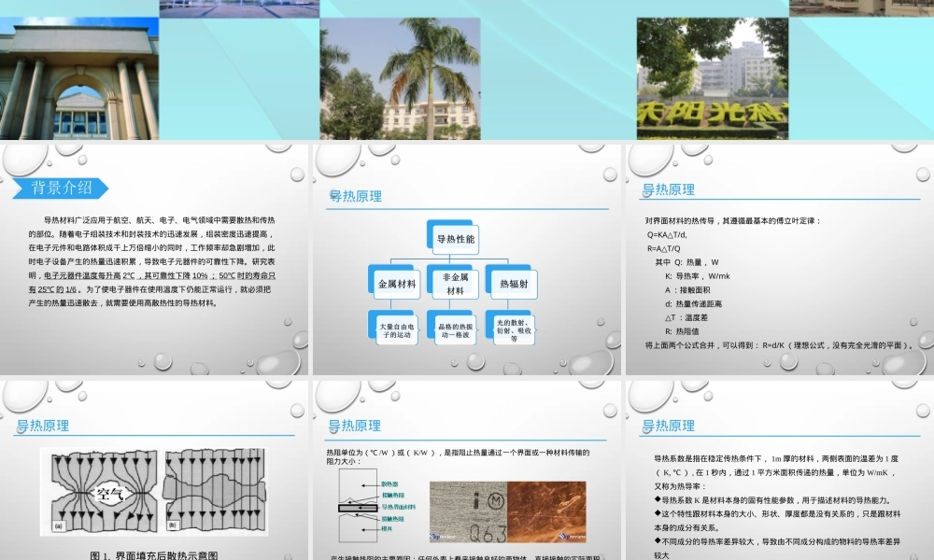Open the slide with the Fourier law formulas

[x=780, y=259]
